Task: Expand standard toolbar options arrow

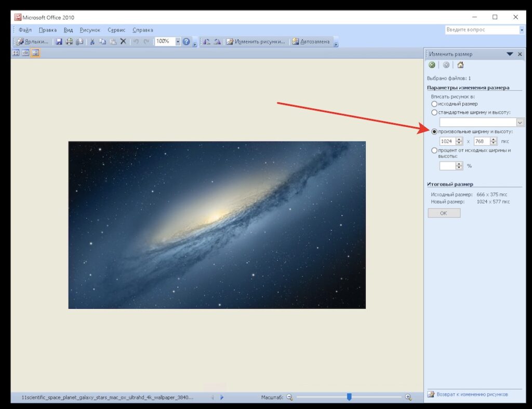Action: pyautogui.click(x=195, y=44)
